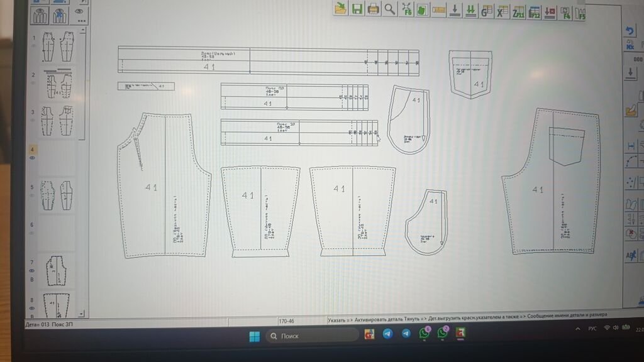The width and height of the screenshot is (644, 362).
Task: Click first garment view icon in left panel
Action: point(40,16)
